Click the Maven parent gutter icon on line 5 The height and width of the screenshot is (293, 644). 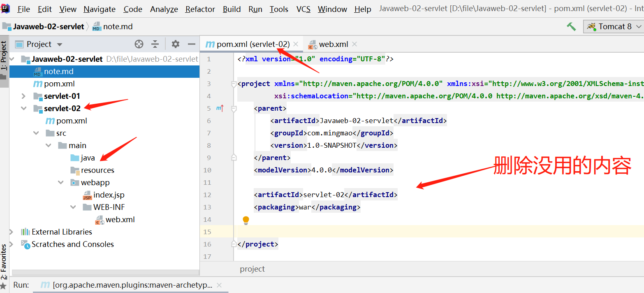pos(220,108)
